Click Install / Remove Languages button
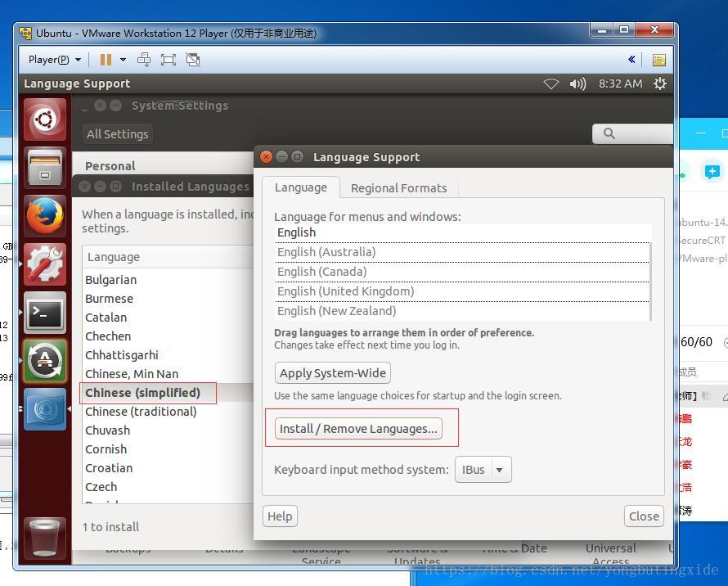The height and width of the screenshot is (586, 728). [x=358, y=429]
